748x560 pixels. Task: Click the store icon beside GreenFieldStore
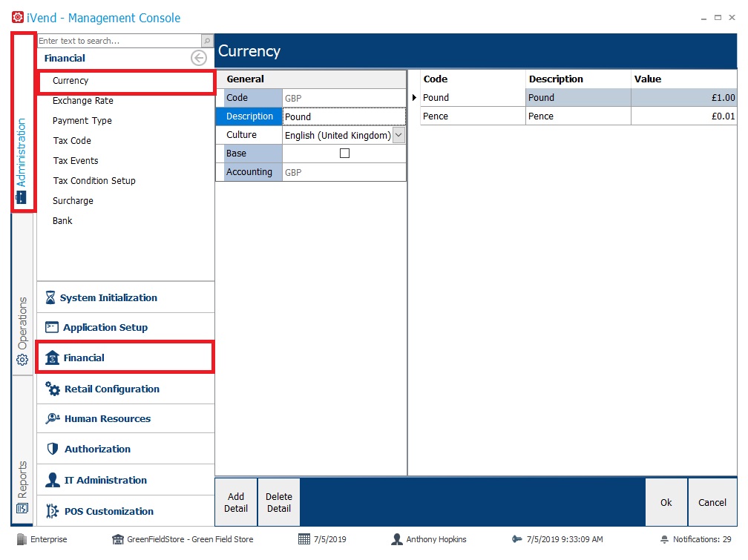point(118,539)
